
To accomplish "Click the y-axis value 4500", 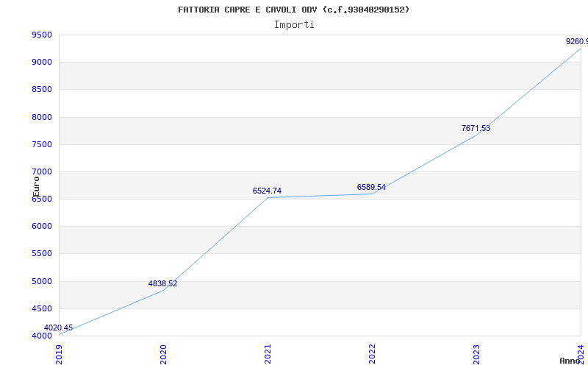I will point(42,308).
